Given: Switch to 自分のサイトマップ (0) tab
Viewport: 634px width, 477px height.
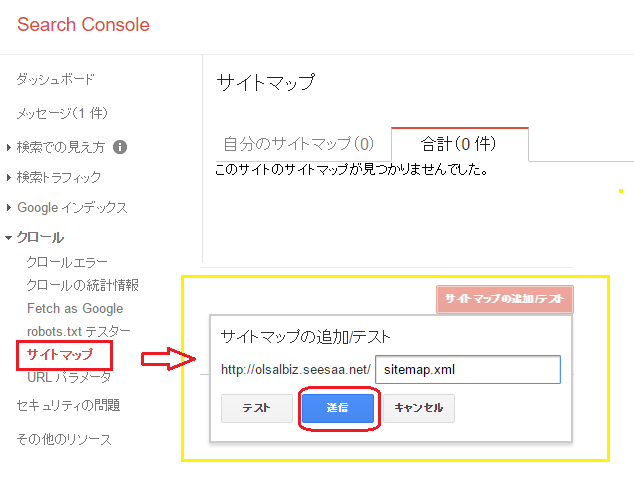Looking at the screenshot, I should click(x=299, y=144).
